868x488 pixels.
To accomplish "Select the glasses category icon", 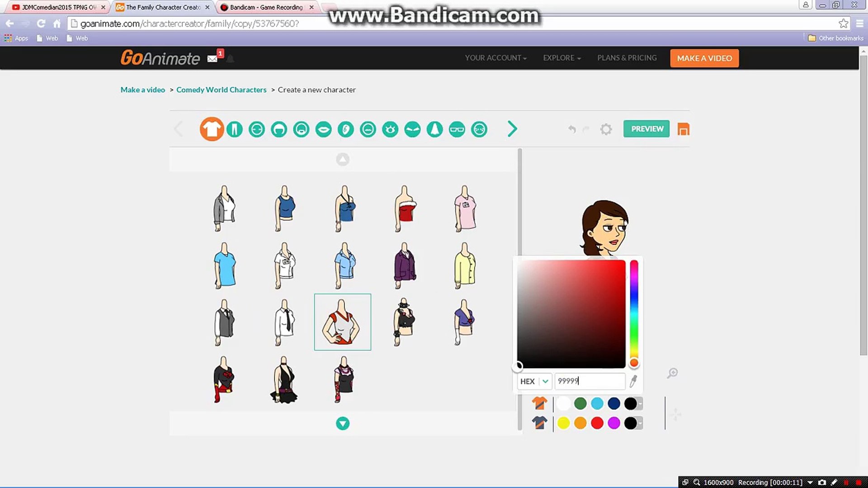I will click(457, 129).
